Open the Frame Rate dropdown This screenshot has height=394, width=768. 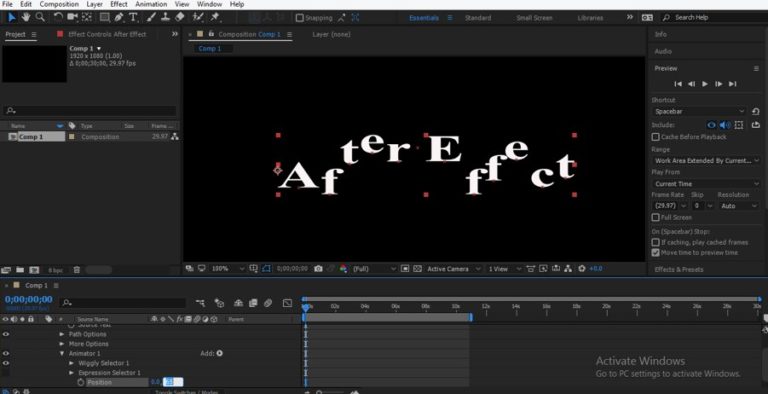click(x=669, y=206)
